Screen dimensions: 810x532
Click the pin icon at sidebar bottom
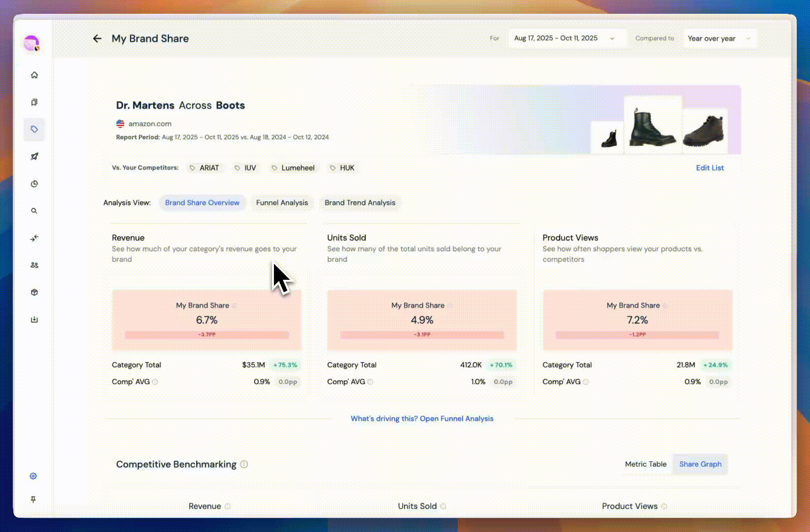33,499
